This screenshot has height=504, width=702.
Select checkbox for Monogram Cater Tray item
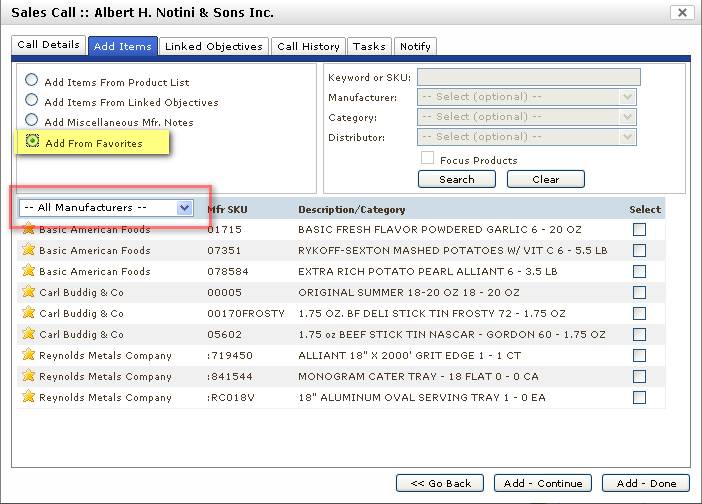coord(639,376)
